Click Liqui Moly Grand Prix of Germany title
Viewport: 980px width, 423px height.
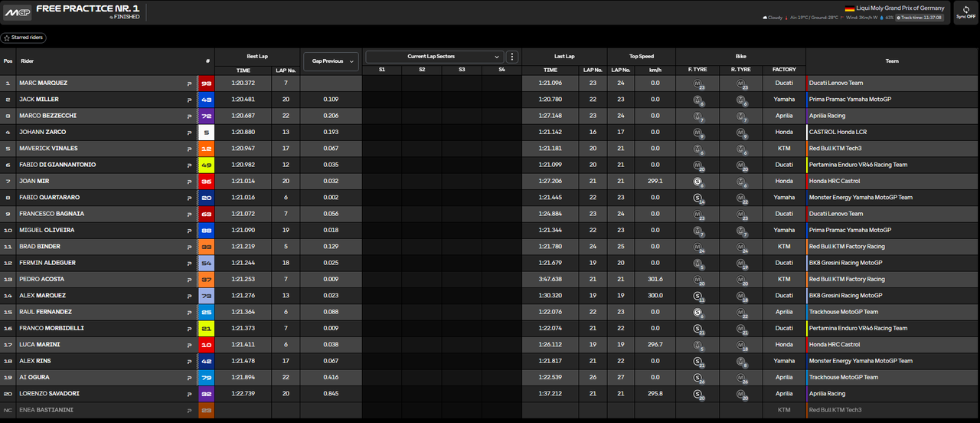(x=901, y=8)
